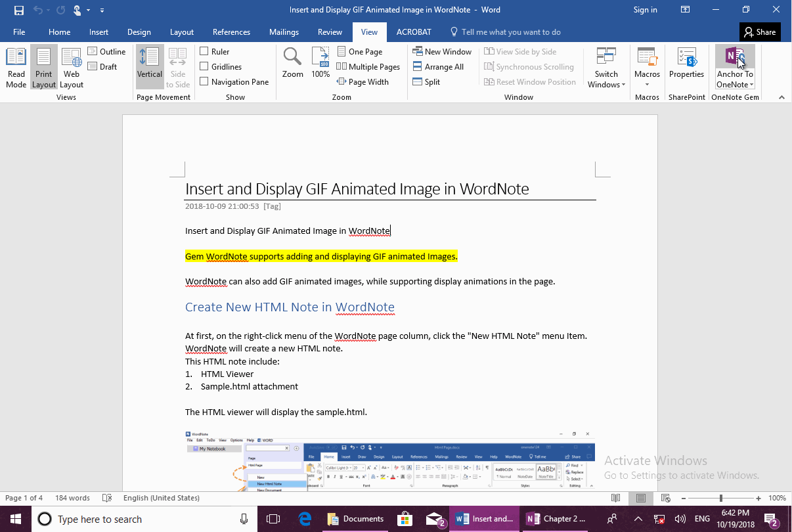Choose One Page zoom

pyautogui.click(x=360, y=52)
